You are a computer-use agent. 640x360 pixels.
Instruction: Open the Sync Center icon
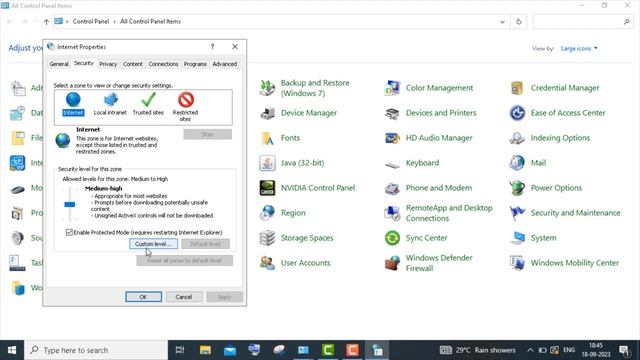(x=392, y=238)
